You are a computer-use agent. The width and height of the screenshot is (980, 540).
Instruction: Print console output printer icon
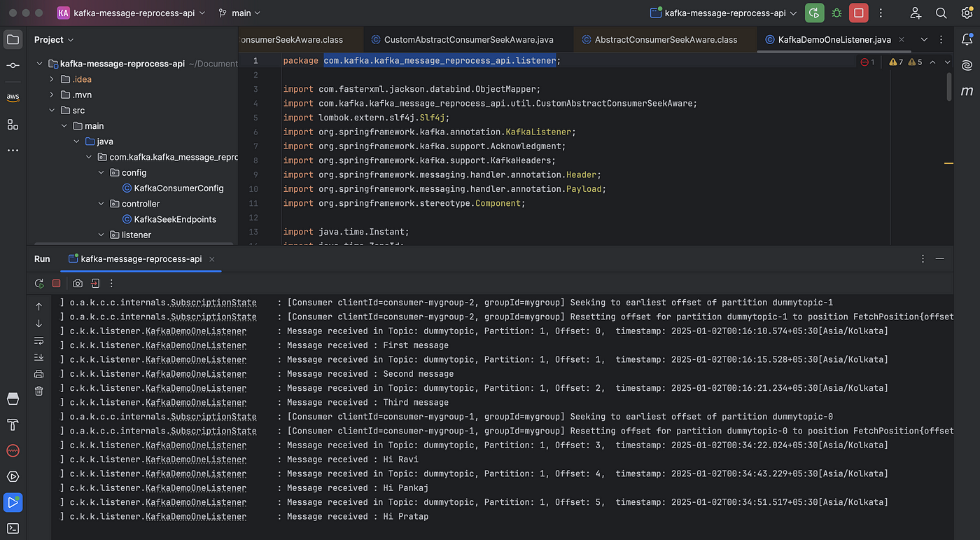click(39, 375)
